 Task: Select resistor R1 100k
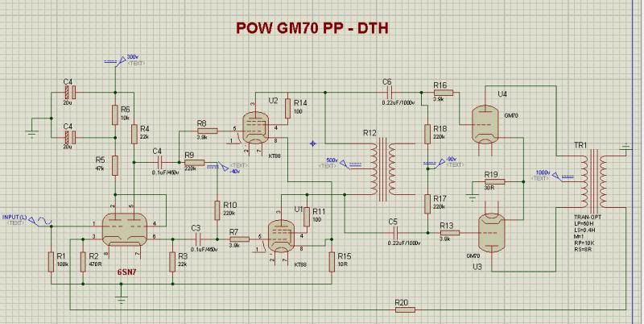click(x=51, y=261)
